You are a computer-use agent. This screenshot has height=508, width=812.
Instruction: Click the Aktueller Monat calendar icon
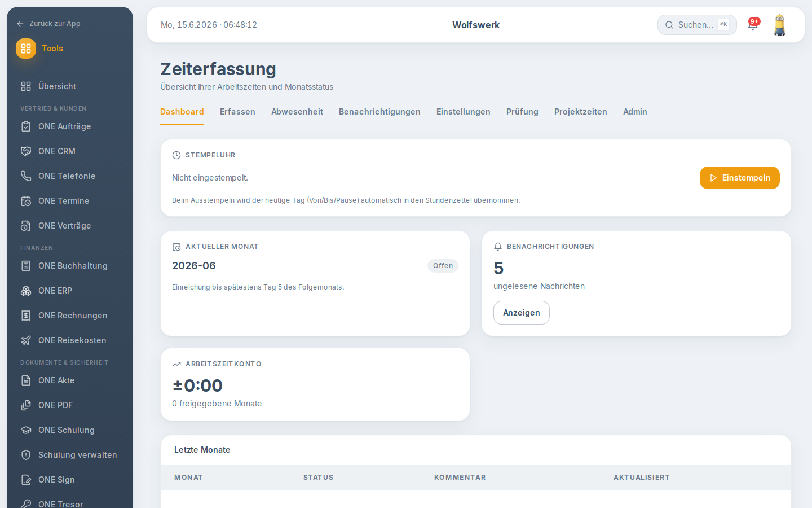[176, 247]
